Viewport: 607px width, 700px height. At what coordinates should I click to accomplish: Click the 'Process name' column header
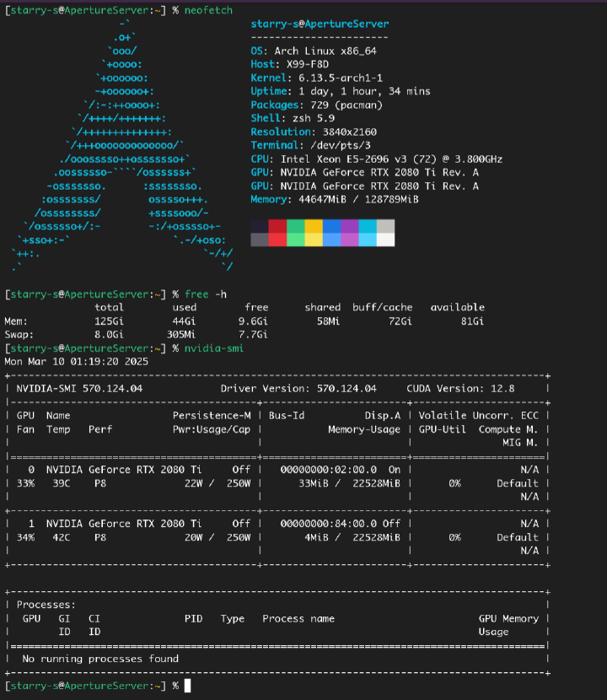pos(298,619)
